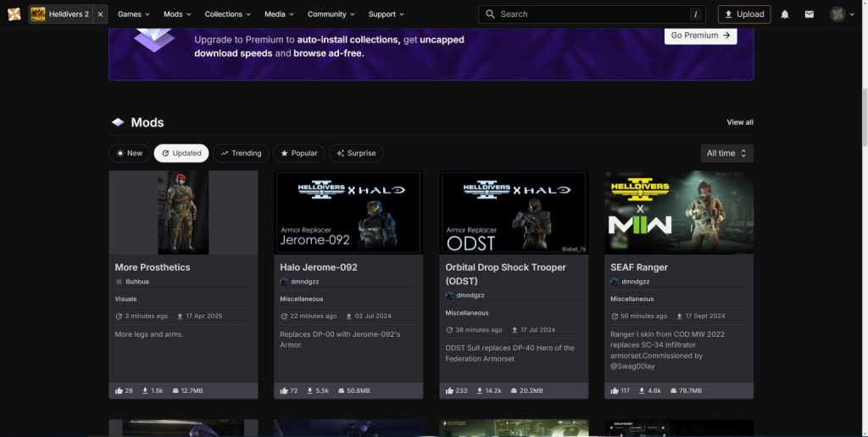Select the Updated filter chip
This screenshot has height=437, width=868.
coord(181,154)
